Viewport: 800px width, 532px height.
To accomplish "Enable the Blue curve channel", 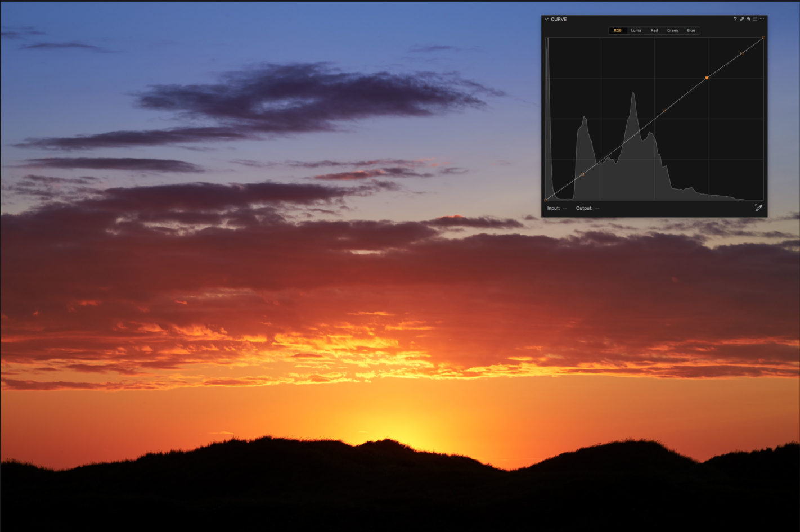I will pyautogui.click(x=691, y=30).
